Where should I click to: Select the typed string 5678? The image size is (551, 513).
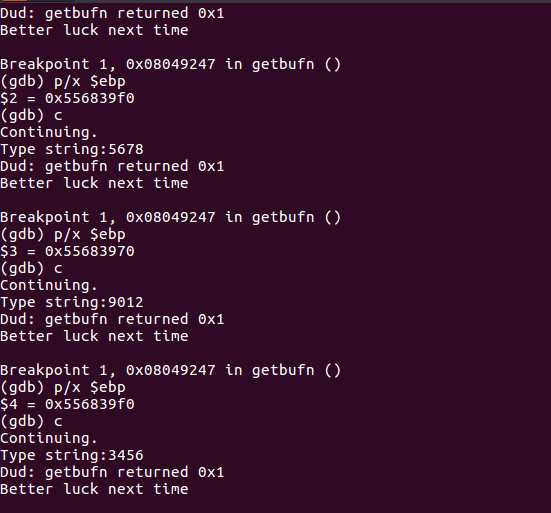point(126,149)
